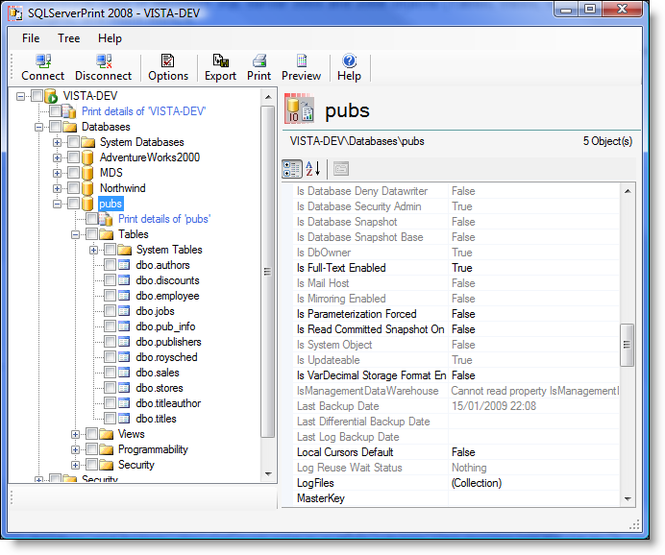Open the Help menu
This screenshot has width=665, height=555.
[110, 39]
